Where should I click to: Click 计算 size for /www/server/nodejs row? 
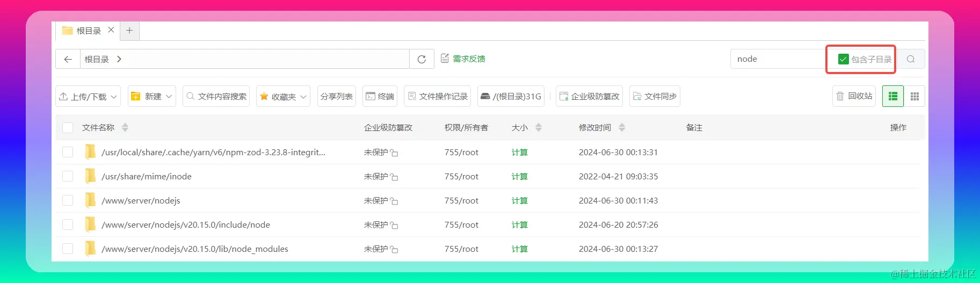[x=519, y=201]
